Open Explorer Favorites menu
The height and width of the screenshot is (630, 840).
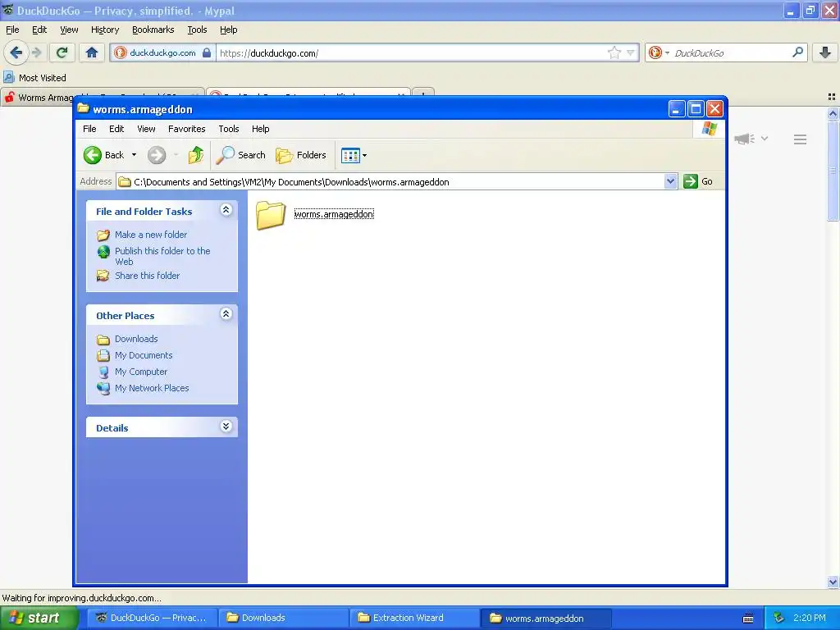click(x=186, y=129)
